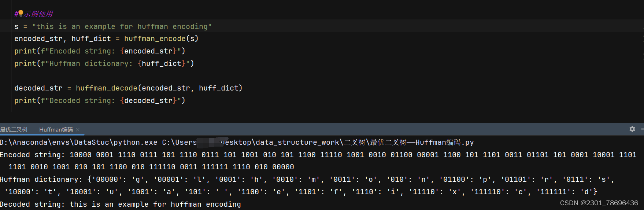Viewport: 644px width, 210px height.
Task: Click the second wrapped line of encoded bits
Action: click(x=151, y=167)
